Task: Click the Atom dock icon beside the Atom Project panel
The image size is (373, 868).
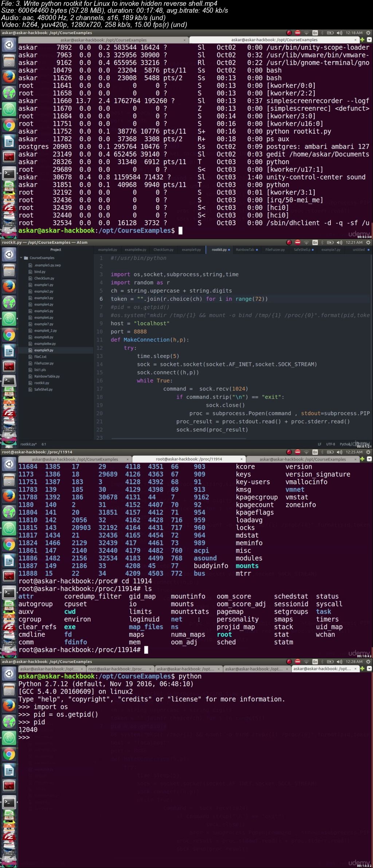Action: point(9,319)
